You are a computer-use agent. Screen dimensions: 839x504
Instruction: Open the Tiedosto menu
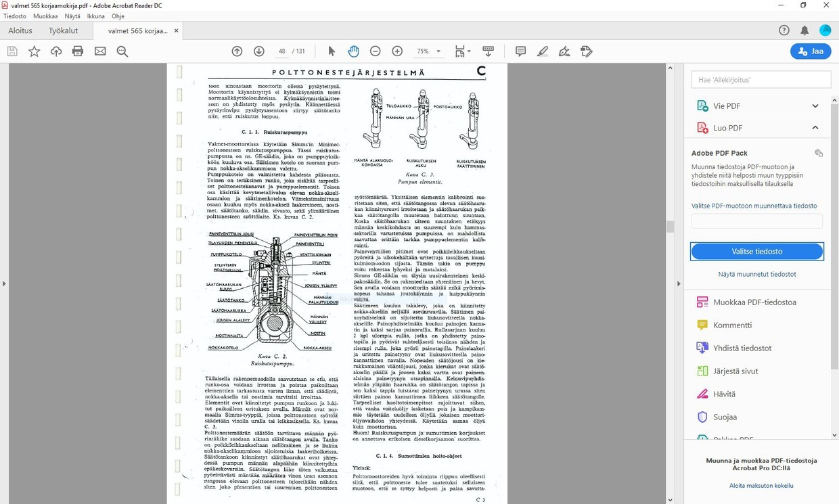coord(15,16)
